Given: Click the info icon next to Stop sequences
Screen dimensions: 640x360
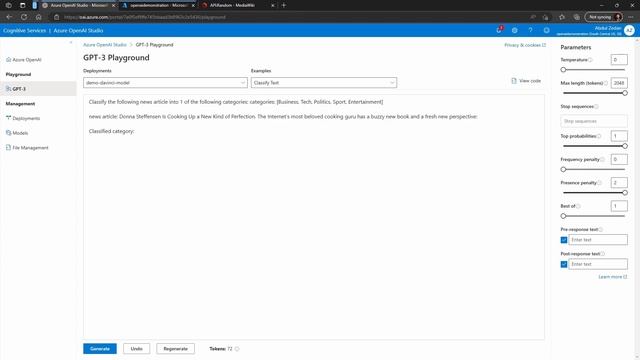Looking at the screenshot, I should tap(596, 107).
